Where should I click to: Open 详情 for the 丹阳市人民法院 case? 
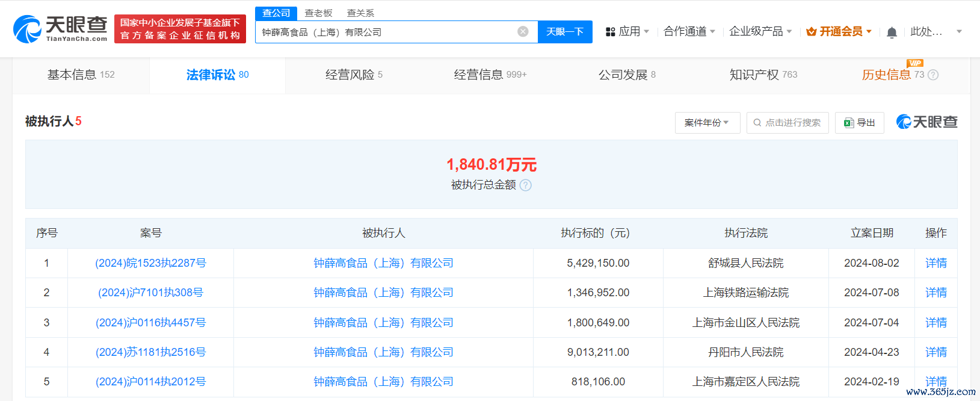[x=936, y=352]
